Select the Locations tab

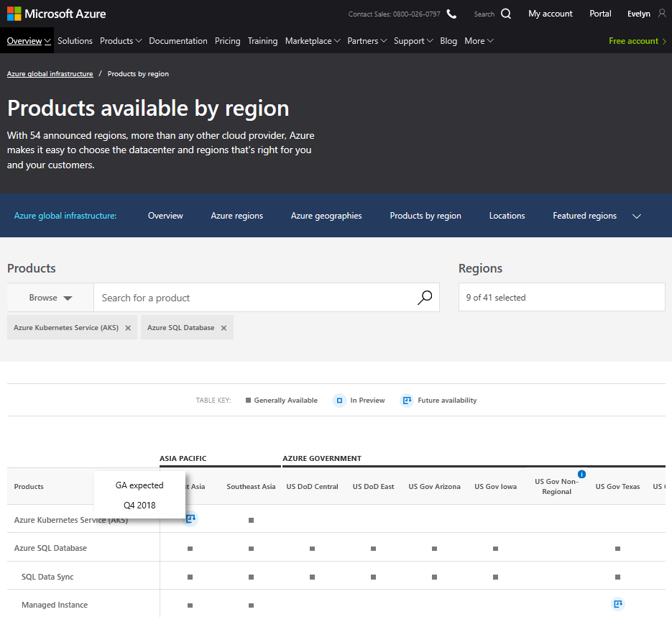(507, 216)
